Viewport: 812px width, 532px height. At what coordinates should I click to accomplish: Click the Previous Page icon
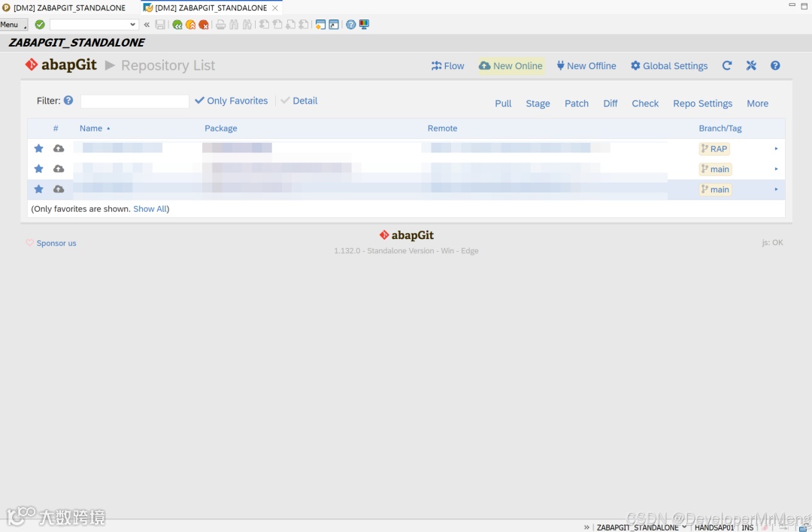click(277, 24)
